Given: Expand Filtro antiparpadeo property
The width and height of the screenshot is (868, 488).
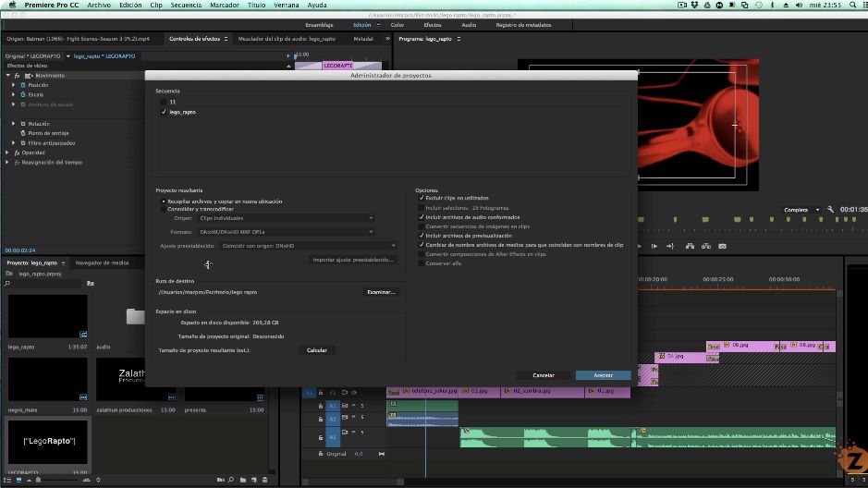Looking at the screenshot, I should tap(13, 142).
